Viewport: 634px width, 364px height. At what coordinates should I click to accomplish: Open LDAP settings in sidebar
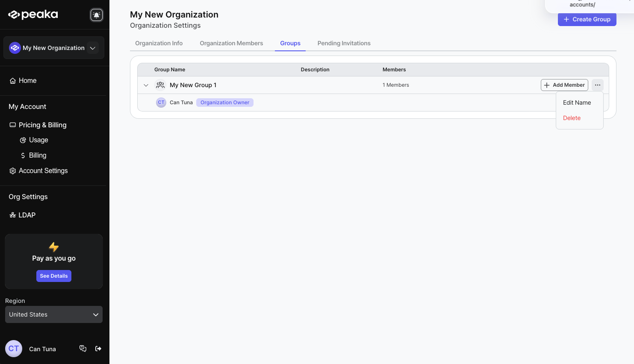pos(27,215)
